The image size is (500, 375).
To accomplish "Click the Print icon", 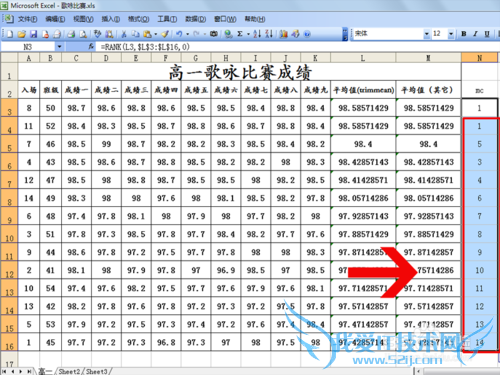I will click(x=71, y=34).
